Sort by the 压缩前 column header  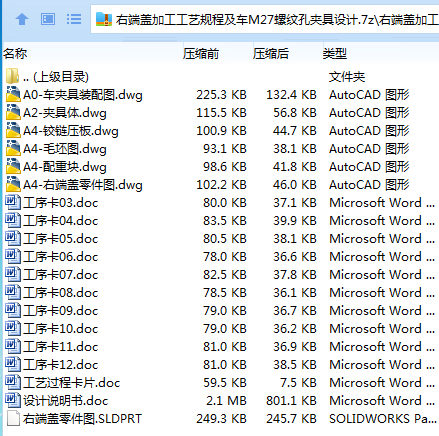point(201,53)
